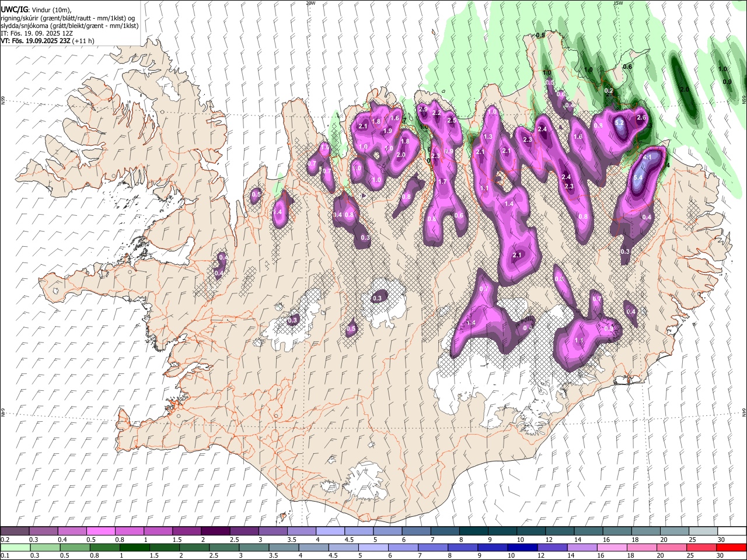
Task: Click upper legend lavender swatch between 4 and 4.5
Action: click(330, 531)
